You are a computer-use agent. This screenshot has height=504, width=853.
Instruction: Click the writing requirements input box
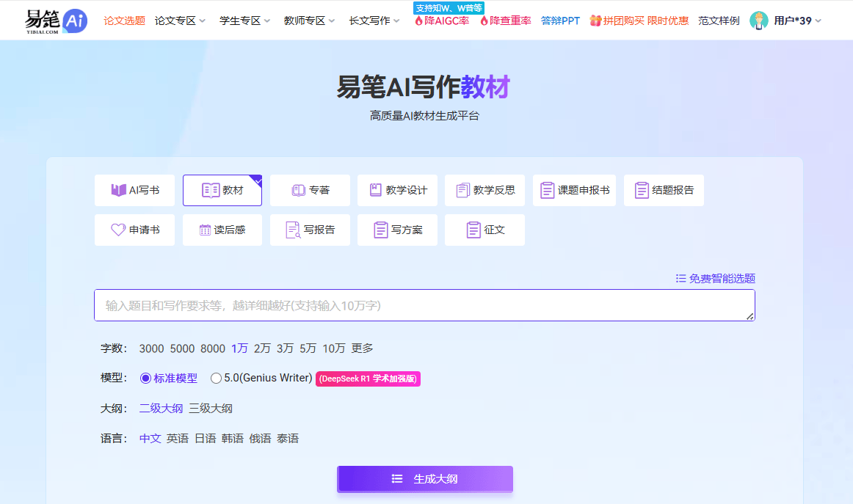[x=424, y=304]
